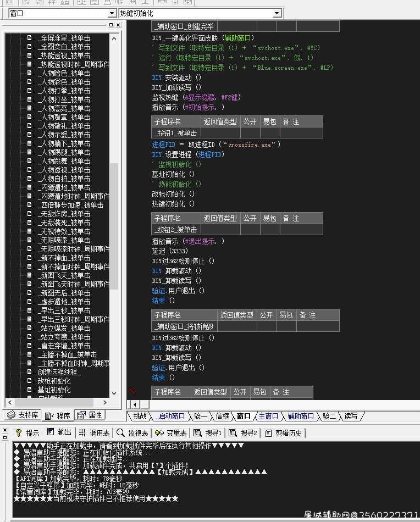
Task: Click the code line 延迟 (3333)
Action: point(170,251)
